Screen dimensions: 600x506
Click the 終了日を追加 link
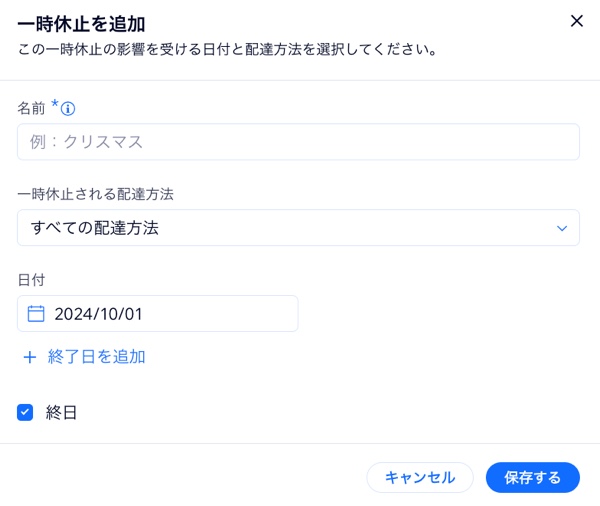point(97,357)
